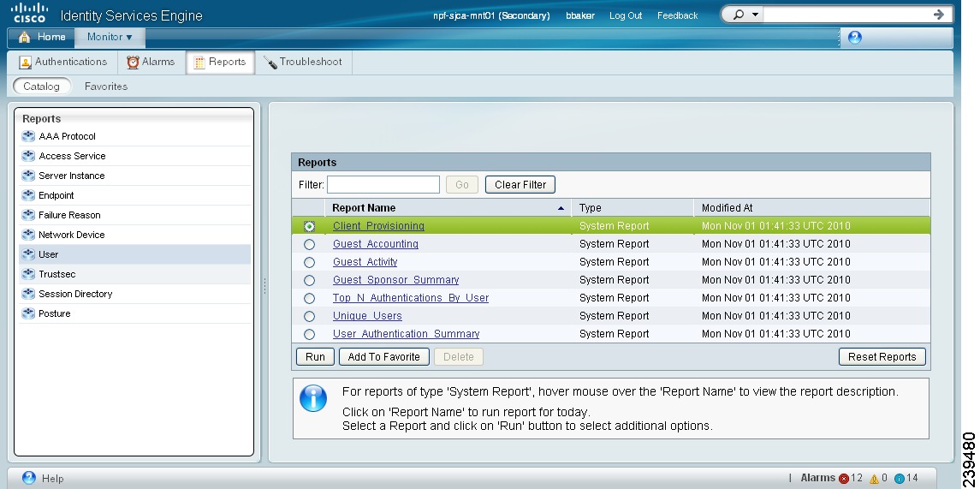The height and width of the screenshot is (489, 980).
Task: Click the Endpoint report icon
Action: (28, 195)
